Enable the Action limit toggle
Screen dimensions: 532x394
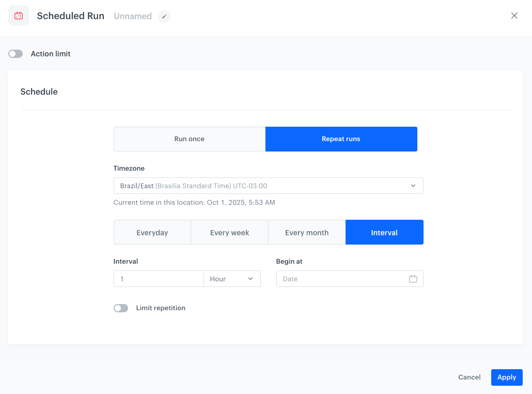[15, 54]
